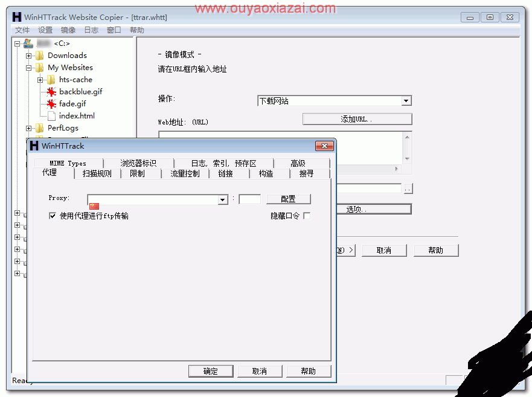Click the URL box scroll up arrow
Image resolution: width=532 pixels, height=397 pixels.
pos(407,137)
